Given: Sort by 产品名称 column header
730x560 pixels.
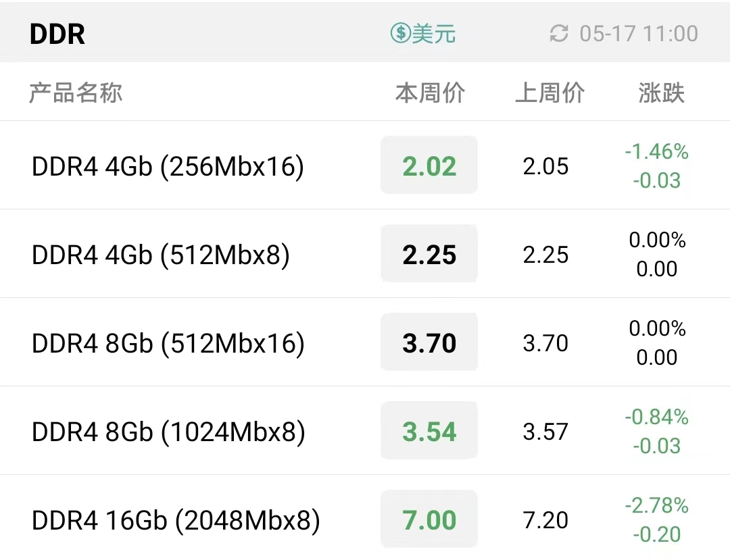Looking at the screenshot, I should [x=76, y=93].
